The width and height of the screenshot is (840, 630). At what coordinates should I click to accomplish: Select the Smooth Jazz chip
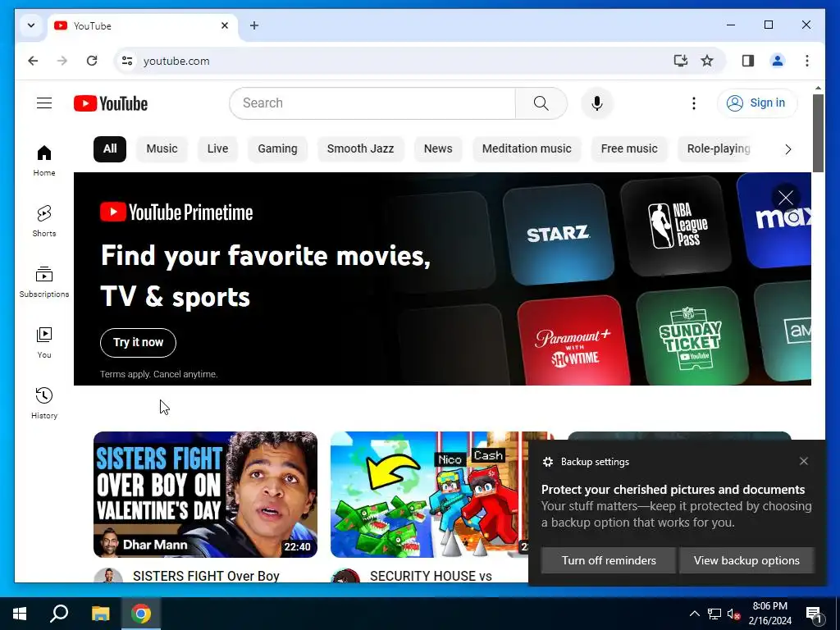[x=361, y=149]
